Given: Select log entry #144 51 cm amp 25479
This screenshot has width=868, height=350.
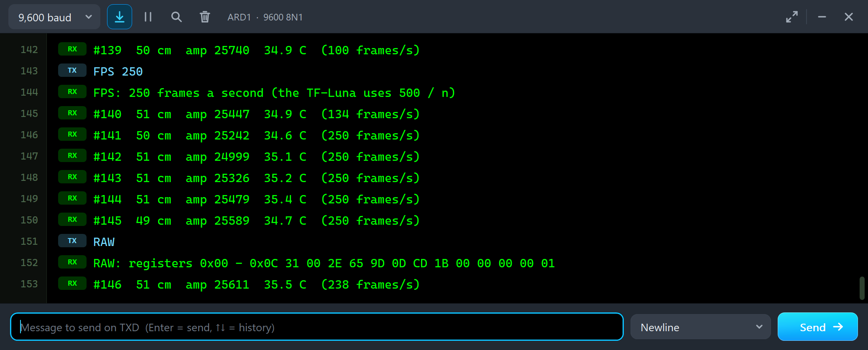Looking at the screenshot, I should pos(256,199).
